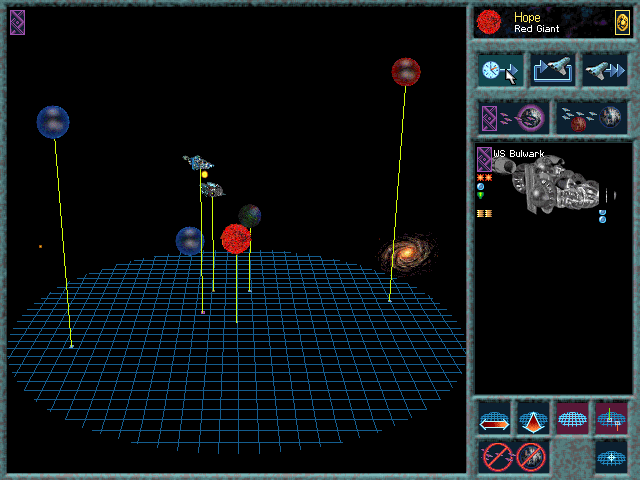Screen dimensions: 640x480
Task: Show all ships and stars filter
Action: tap(592, 118)
